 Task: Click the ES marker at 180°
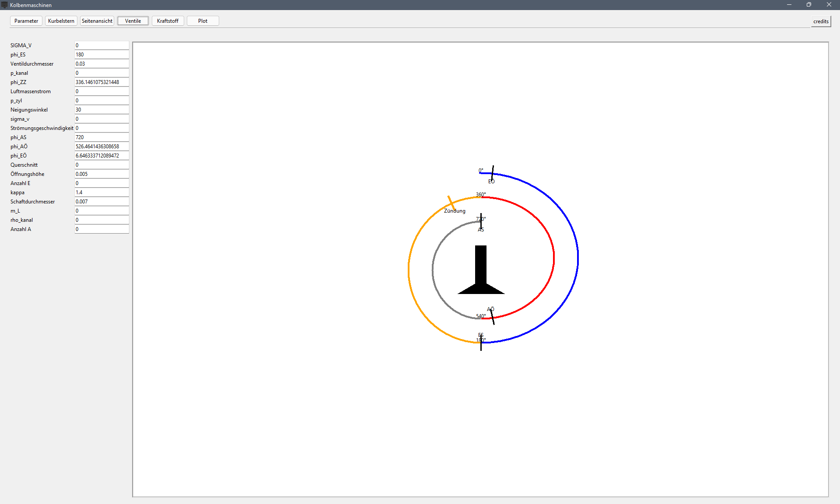click(481, 343)
